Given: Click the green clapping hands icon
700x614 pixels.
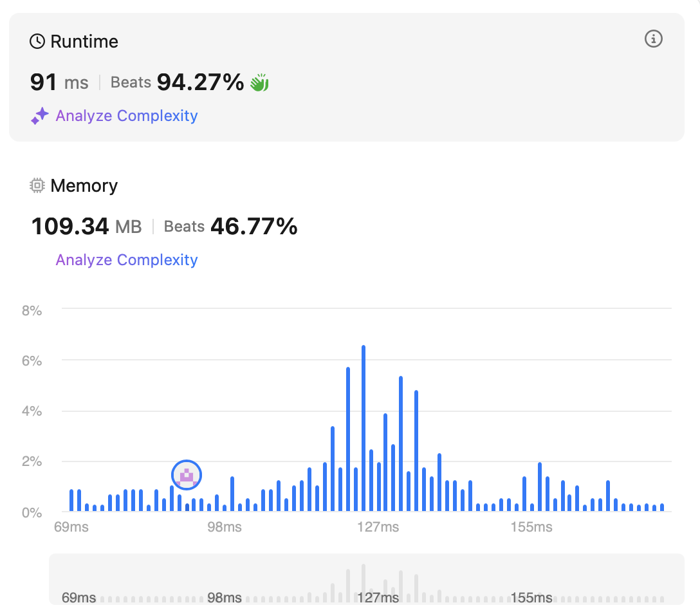Looking at the screenshot, I should [259, 82].
